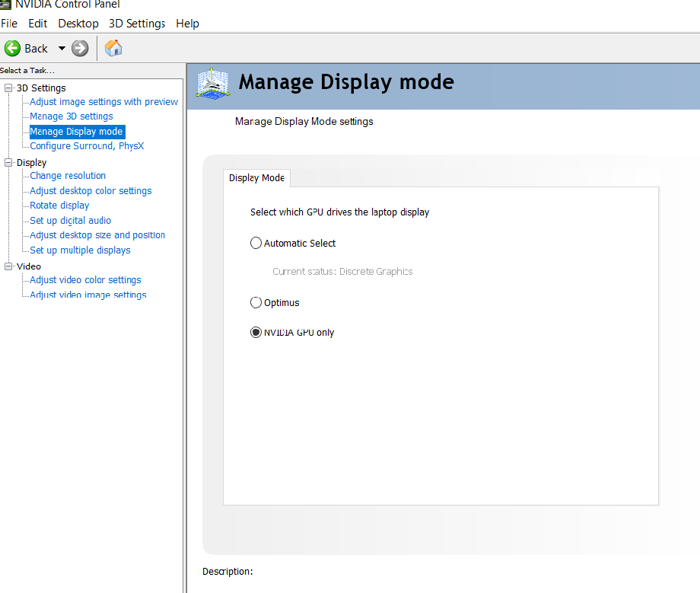The image size is (700, 593).
Task: Collapse the Video tree node
Action: click(8, 266)
